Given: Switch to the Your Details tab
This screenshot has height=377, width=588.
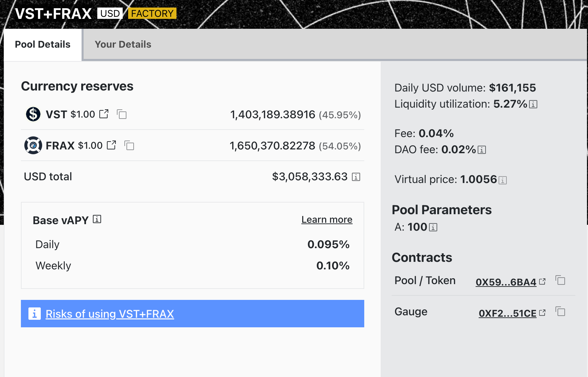Looking at the screenshot, I should coord(123,45).
